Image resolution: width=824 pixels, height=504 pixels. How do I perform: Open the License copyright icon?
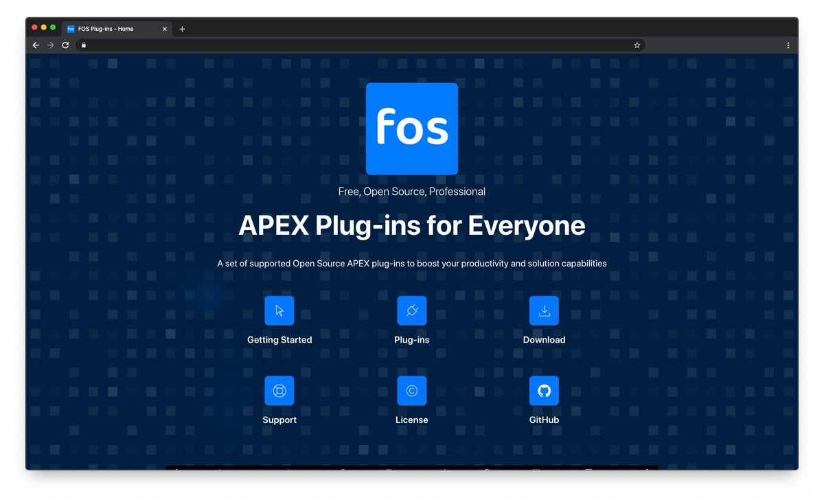tap(412, 391)
